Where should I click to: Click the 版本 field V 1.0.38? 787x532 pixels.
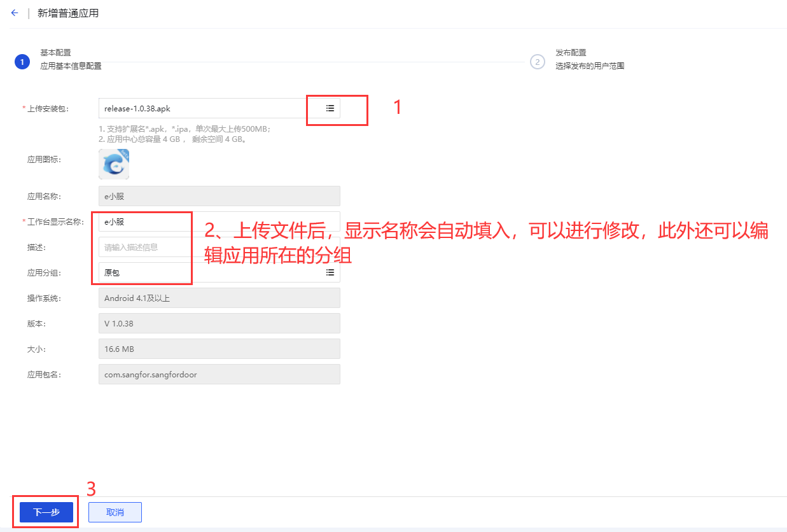(x=219, y=323)
